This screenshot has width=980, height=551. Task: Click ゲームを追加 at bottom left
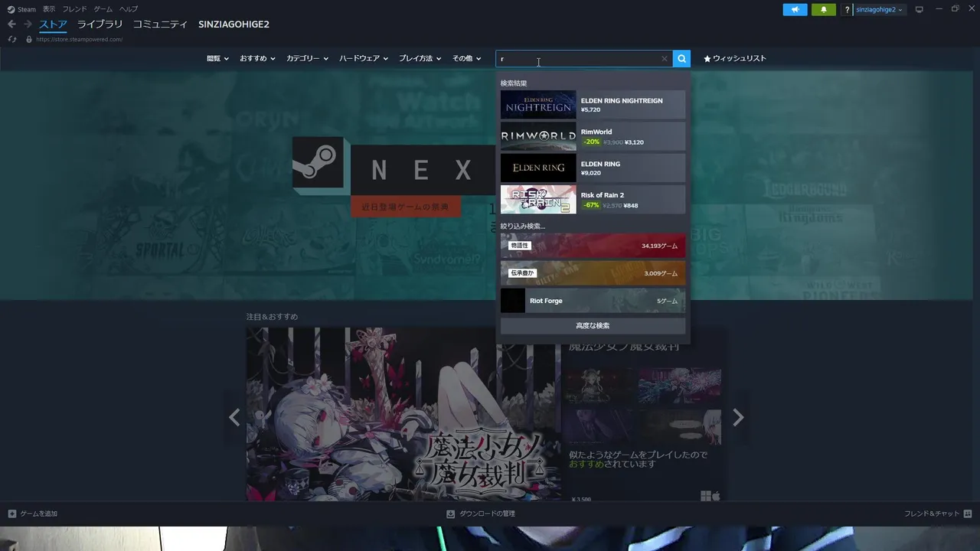tap(33, 514)
